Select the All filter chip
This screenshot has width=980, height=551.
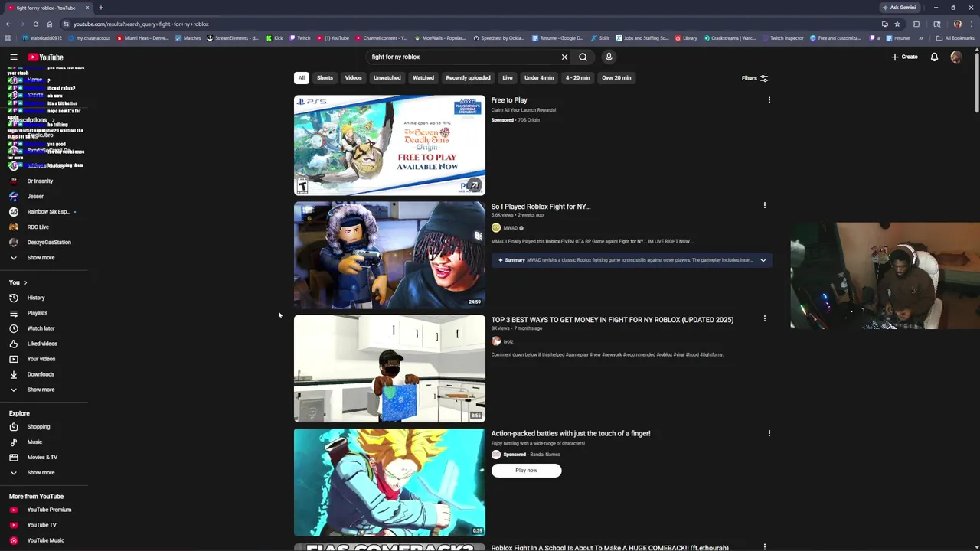(x=302, y=78)
